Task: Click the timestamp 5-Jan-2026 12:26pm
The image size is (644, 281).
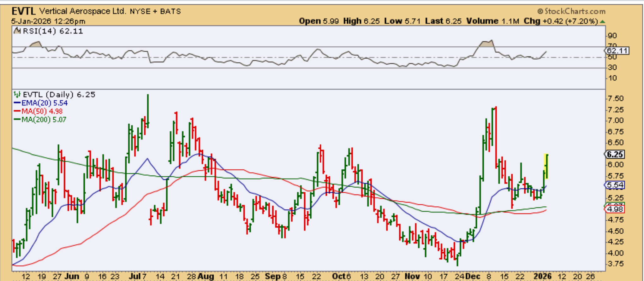Action: 48,21
